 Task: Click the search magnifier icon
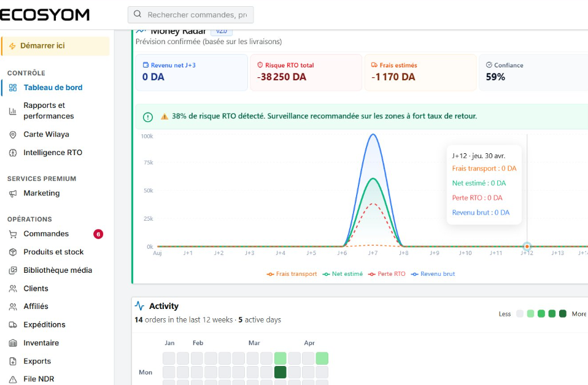137,14
